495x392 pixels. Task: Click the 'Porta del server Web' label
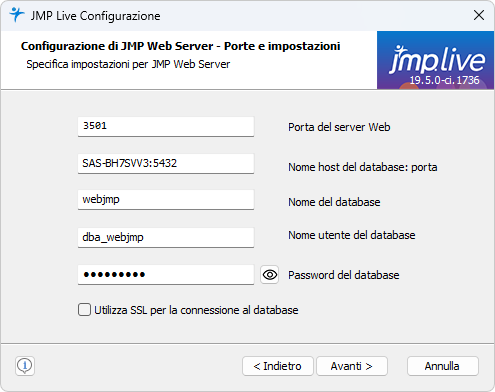click(x=339, y=127)
